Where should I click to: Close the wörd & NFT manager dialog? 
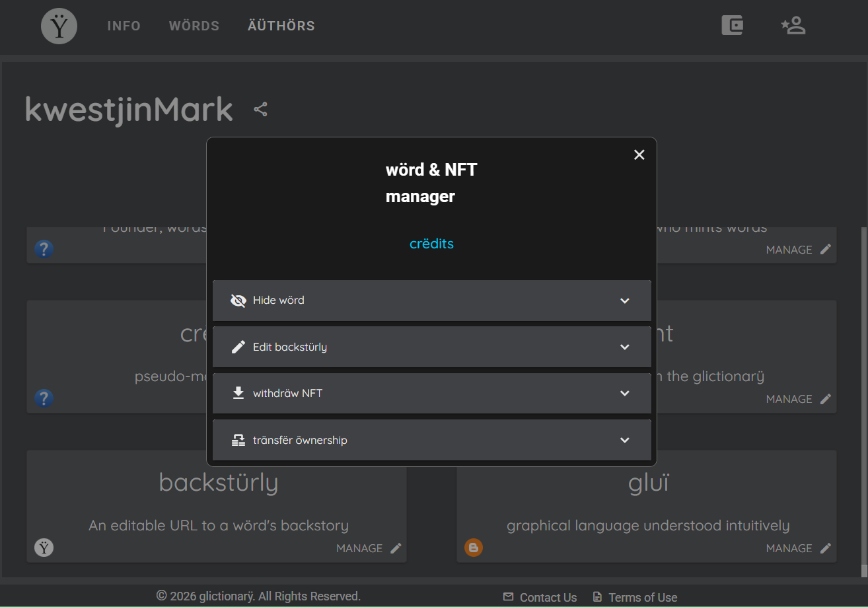[x=639, y=155]
